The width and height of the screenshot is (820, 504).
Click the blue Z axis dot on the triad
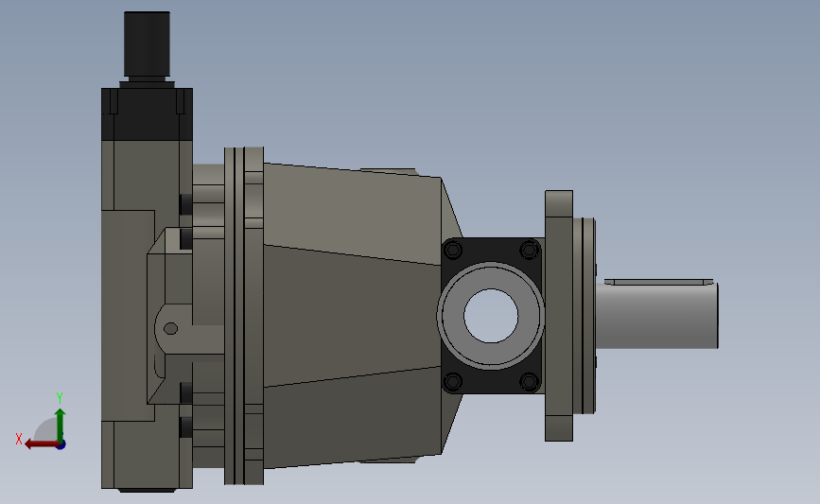pos(61,445)
